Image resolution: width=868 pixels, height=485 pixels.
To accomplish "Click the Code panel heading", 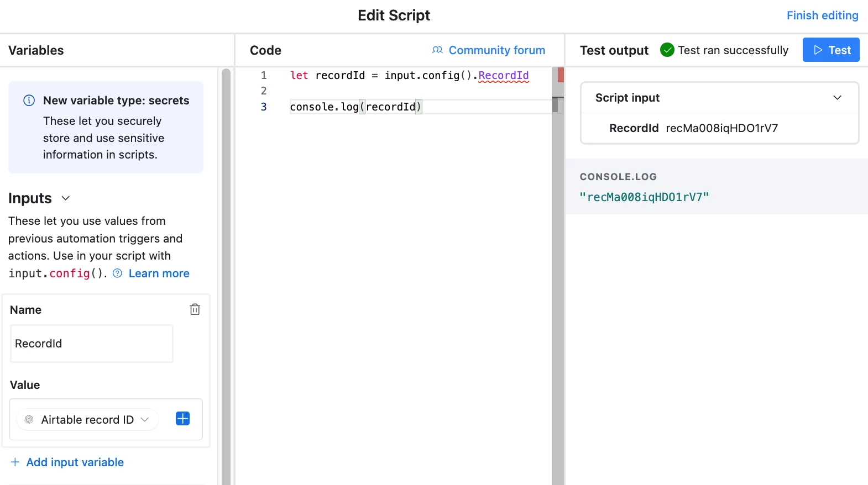I will [265, 50].
